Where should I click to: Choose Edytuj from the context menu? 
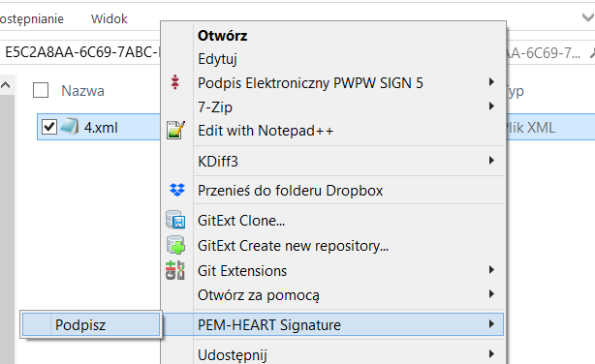pyautogui.click(x=217, y=59)
